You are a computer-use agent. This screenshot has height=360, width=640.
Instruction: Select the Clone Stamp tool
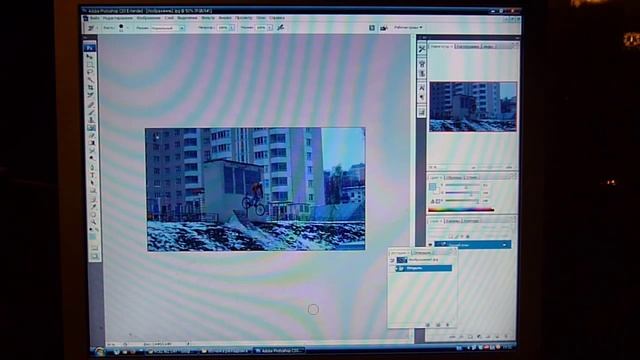click(x=91, y=120)
